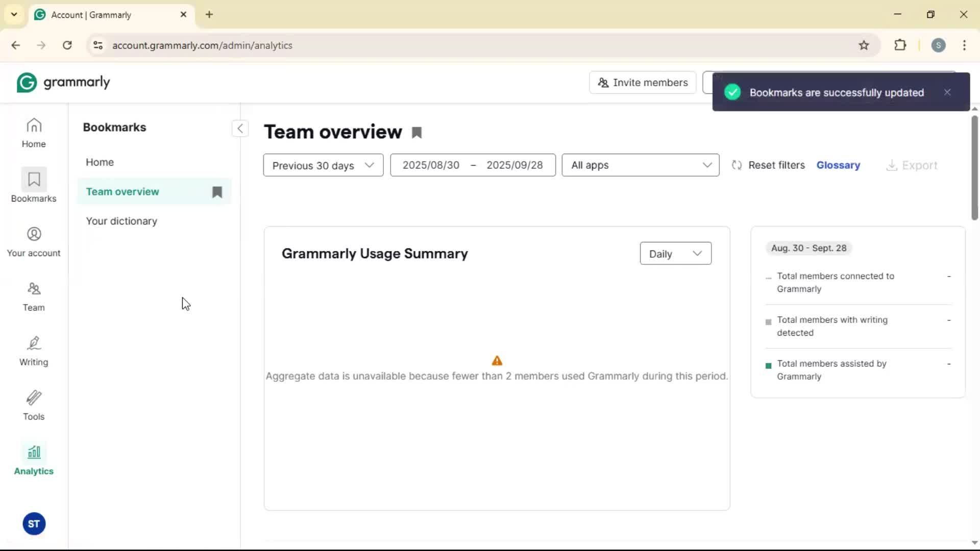This screenshot has width=980, height=551.
Task: Click the ST profile avatar
Action: point(34,524)
